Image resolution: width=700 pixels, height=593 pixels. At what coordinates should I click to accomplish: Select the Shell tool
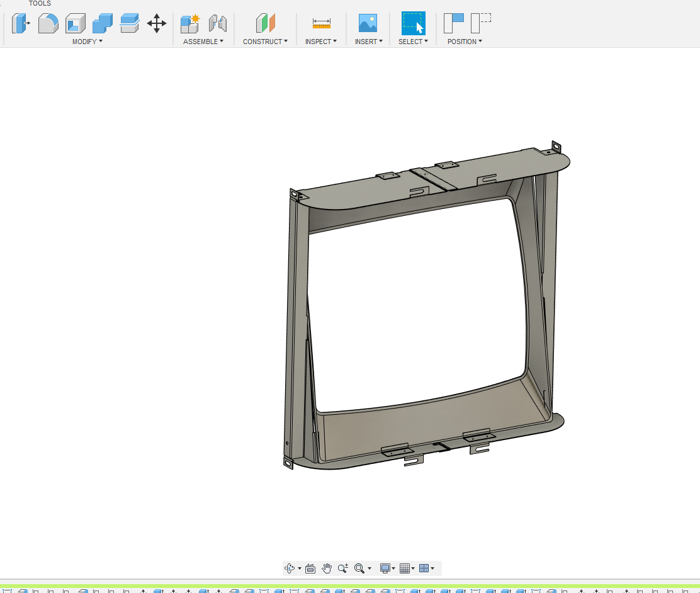coord(76,23)
